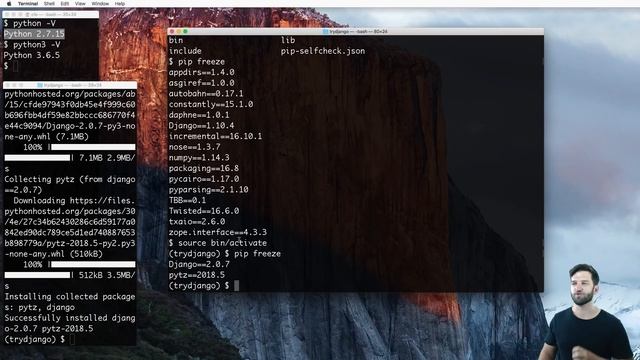Open the View menu

80,3
